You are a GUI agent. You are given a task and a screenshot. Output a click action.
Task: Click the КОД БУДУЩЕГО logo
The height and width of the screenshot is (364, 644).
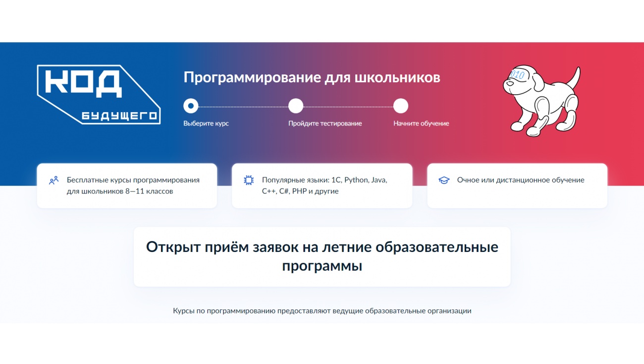click(99, 94)
